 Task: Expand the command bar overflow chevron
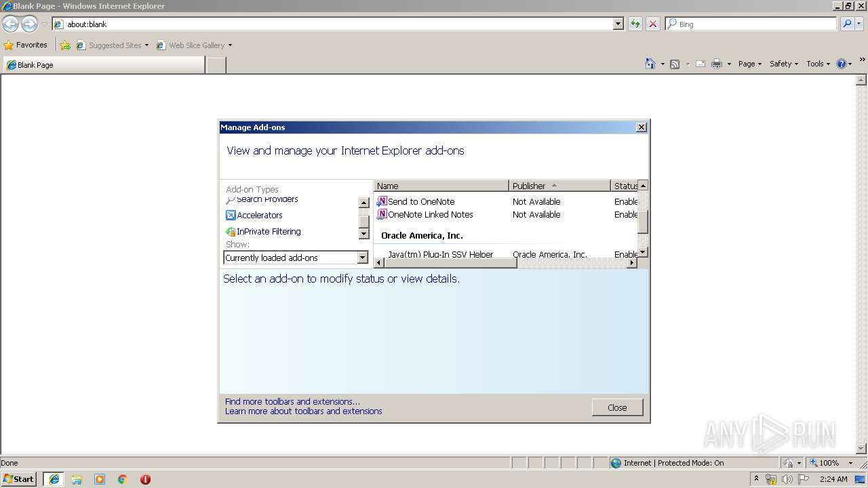[x=862, y=60]
